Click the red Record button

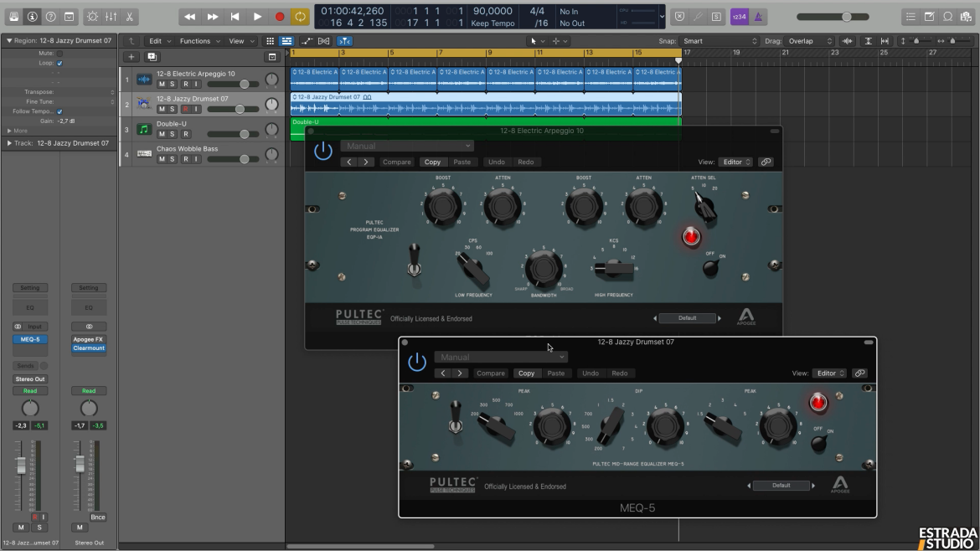point(280,17)
